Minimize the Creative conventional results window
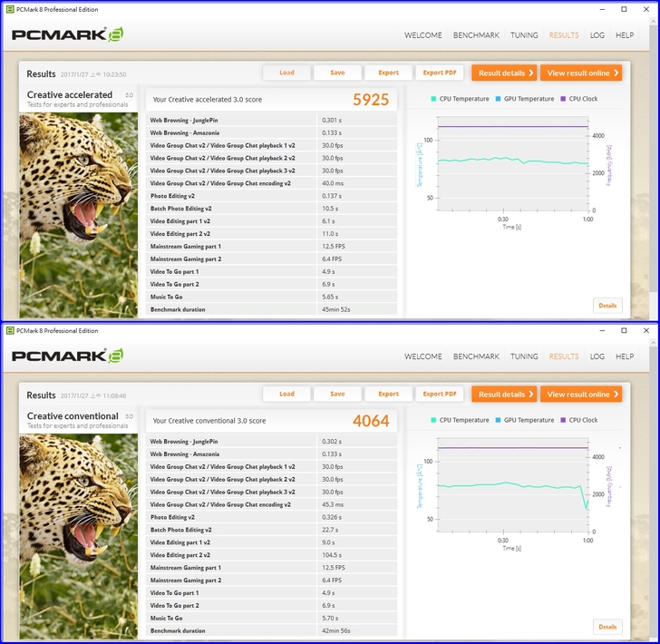The width and height of the screenshot is (660, 644). pos(598,331)
